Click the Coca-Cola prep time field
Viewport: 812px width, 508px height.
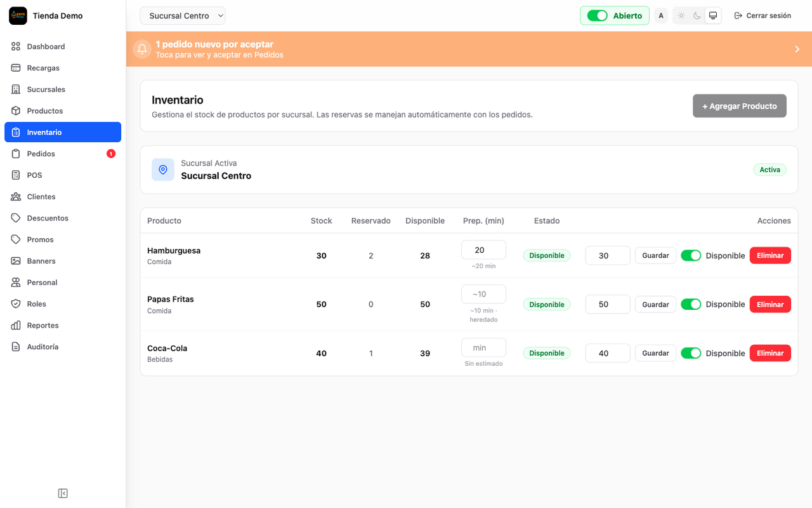coord(483,347)
